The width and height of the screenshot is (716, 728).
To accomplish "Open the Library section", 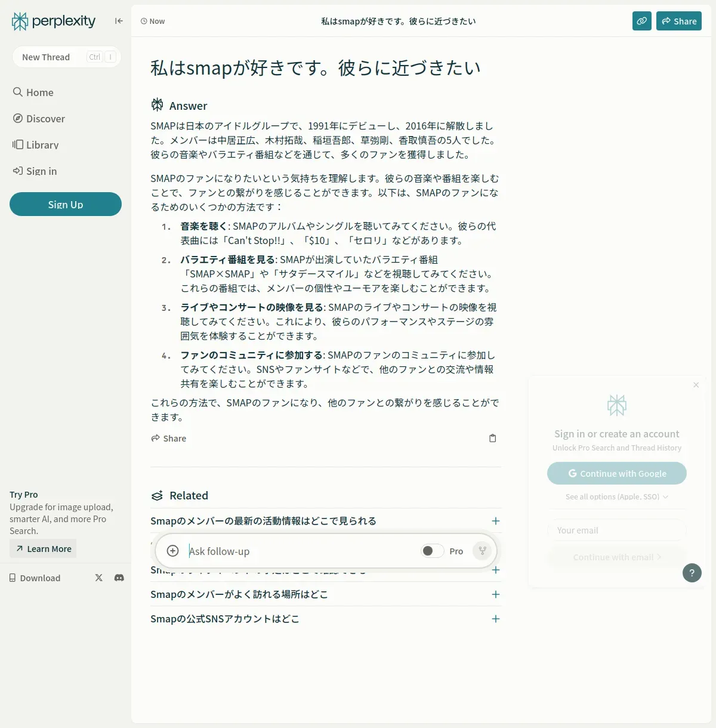I will (x=36, y=145).
